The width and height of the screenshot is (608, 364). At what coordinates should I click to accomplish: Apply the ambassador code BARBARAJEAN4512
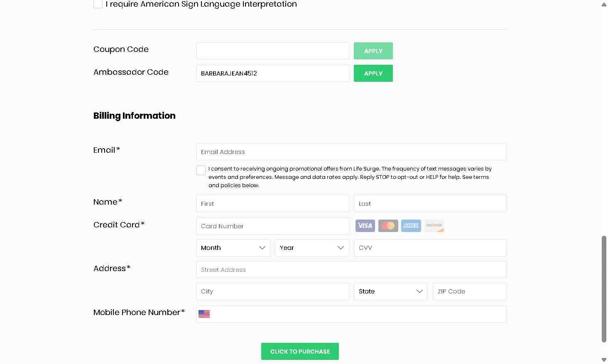pos(373,73)
